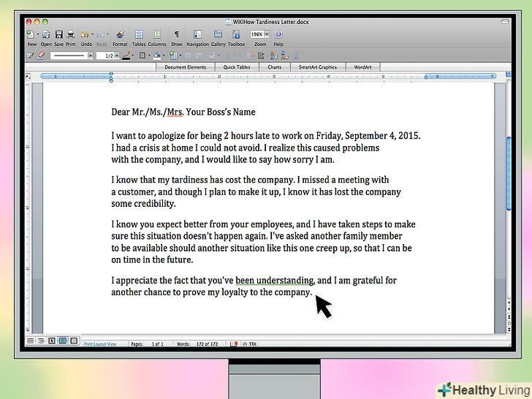Click the phrase "been understanding" in letter

tap(275, 281)
